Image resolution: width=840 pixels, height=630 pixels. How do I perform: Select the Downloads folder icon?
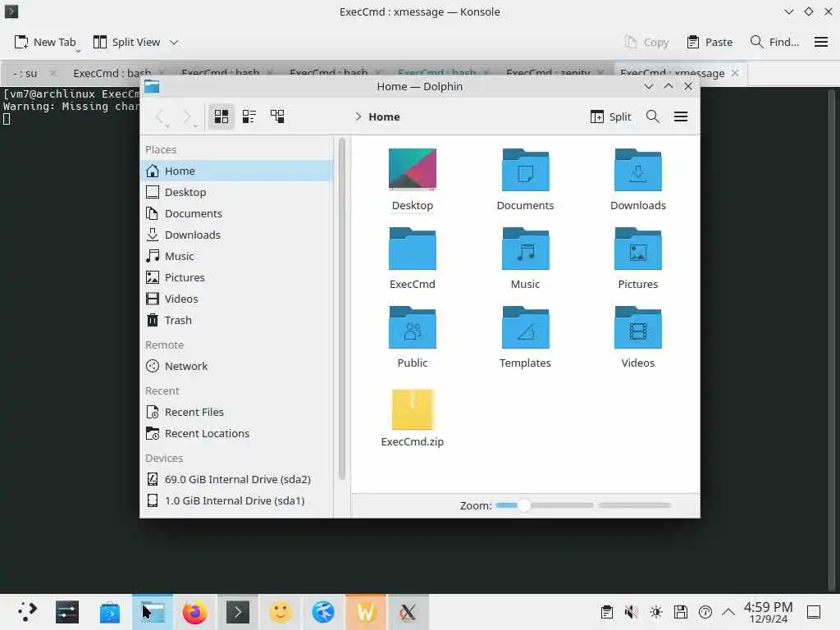point(637,169)
